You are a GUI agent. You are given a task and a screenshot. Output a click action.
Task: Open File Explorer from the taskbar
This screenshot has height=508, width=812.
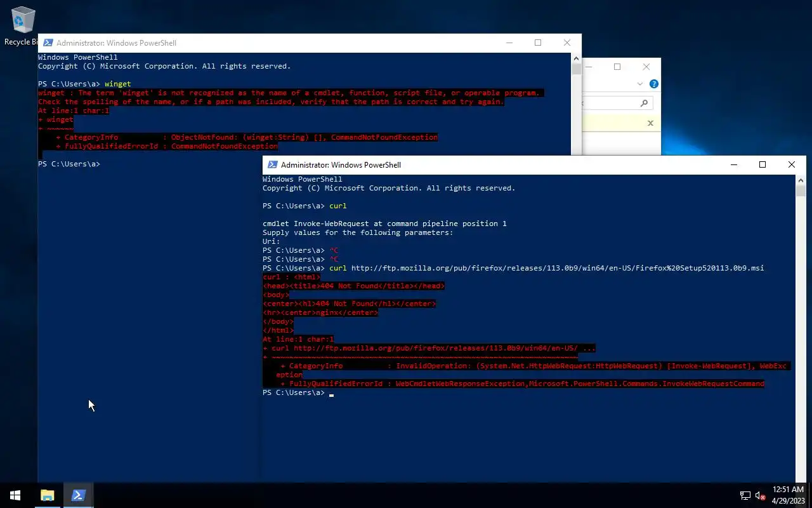pyautogui.click(x=47, y=495)
